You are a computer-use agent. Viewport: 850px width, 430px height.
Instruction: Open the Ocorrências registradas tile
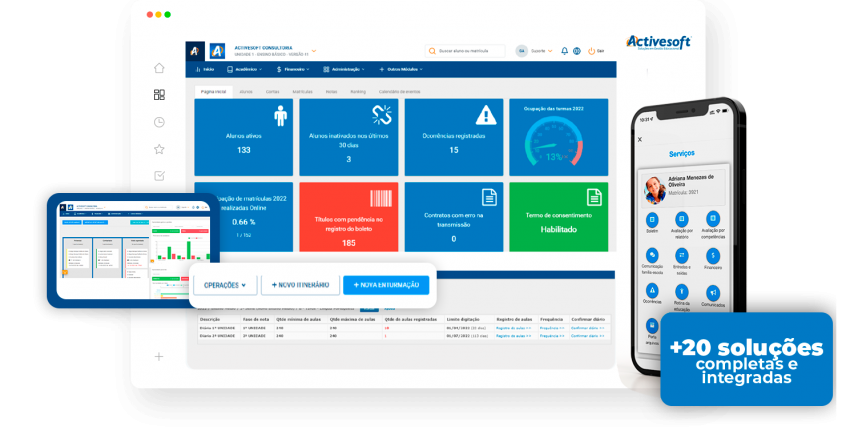[454, 137]
